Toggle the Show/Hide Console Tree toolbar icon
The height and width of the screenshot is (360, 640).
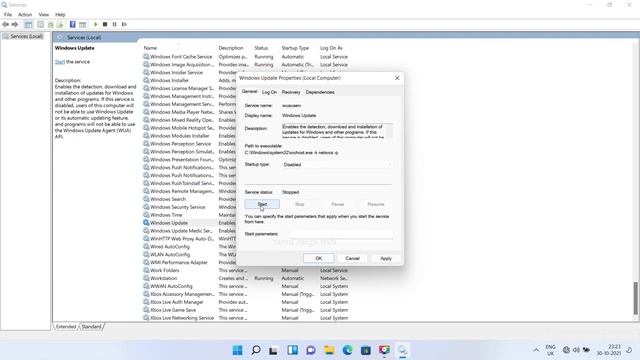point(28,24)
